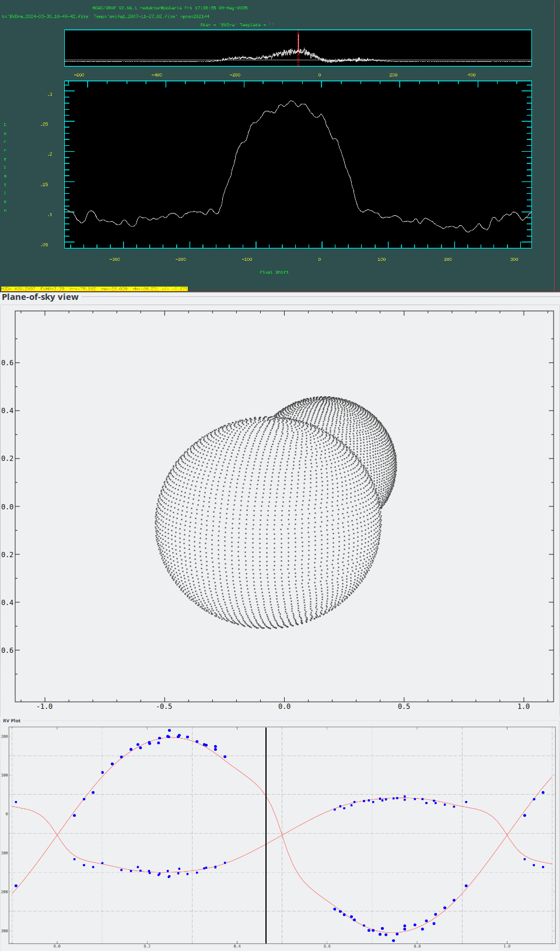Click the 0.0 tick label on plane-of-sky x-axis
Image resolution: width=560 pixels, height=951 pixels.
[284, 707]
